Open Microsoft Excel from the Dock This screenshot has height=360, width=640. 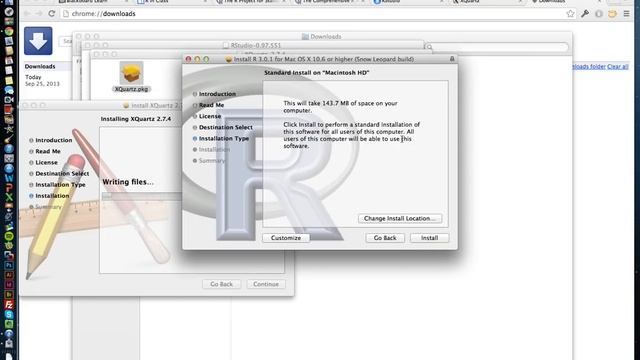[x=9, y=197]
